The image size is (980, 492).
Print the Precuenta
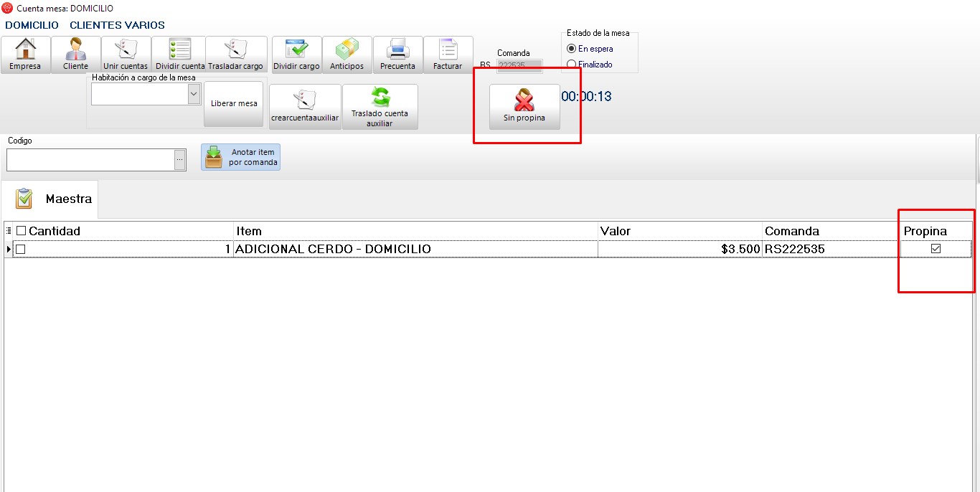(397, 55)
